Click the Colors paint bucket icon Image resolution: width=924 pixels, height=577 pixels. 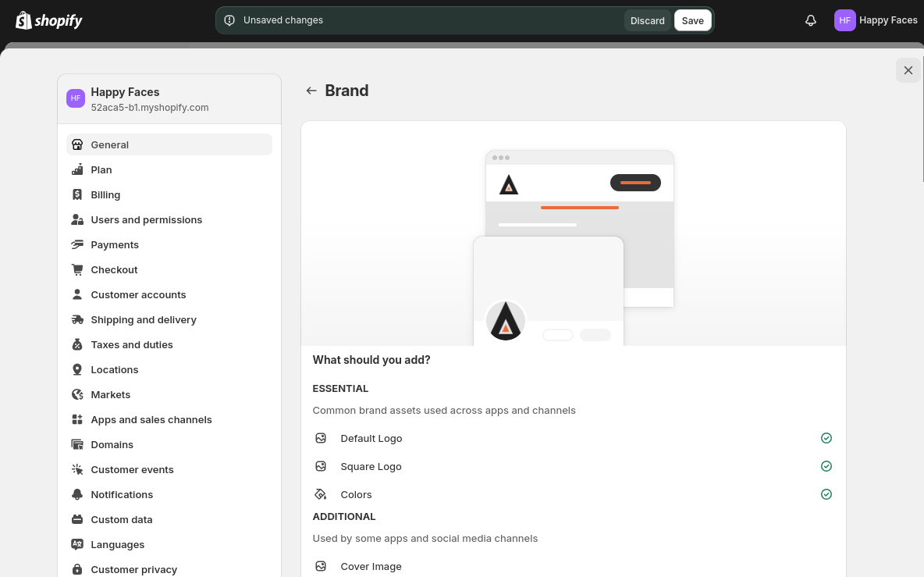point(321,494)
